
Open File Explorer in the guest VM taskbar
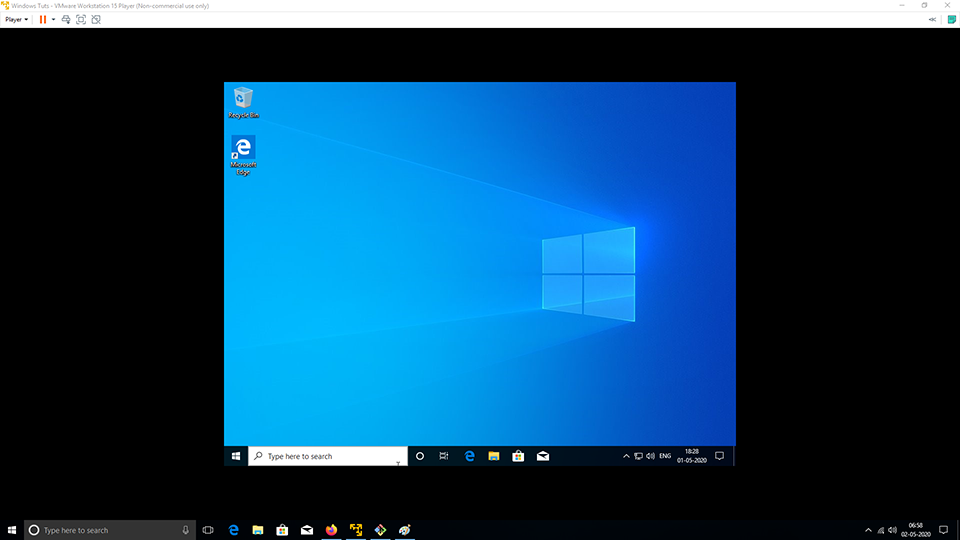(x=493, y=456)
